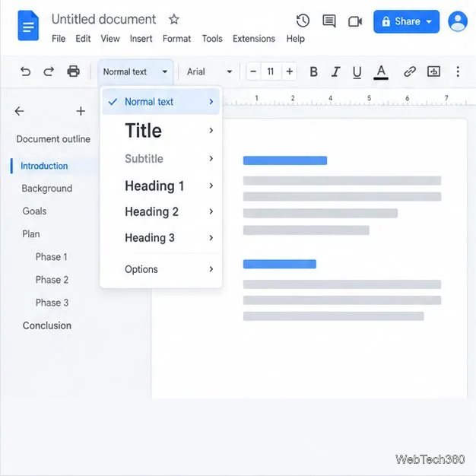Jump to Phase 1 in outline
476x476 pixels.
51,257
